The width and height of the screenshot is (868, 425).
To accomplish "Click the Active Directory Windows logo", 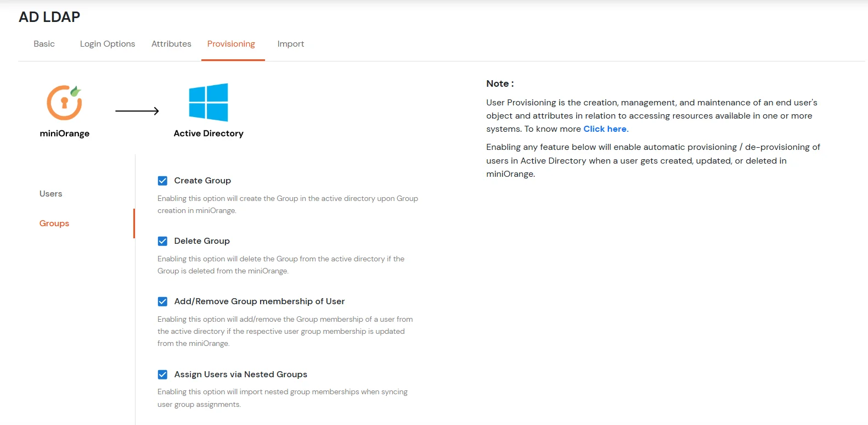I will click(x=208, y=103).
